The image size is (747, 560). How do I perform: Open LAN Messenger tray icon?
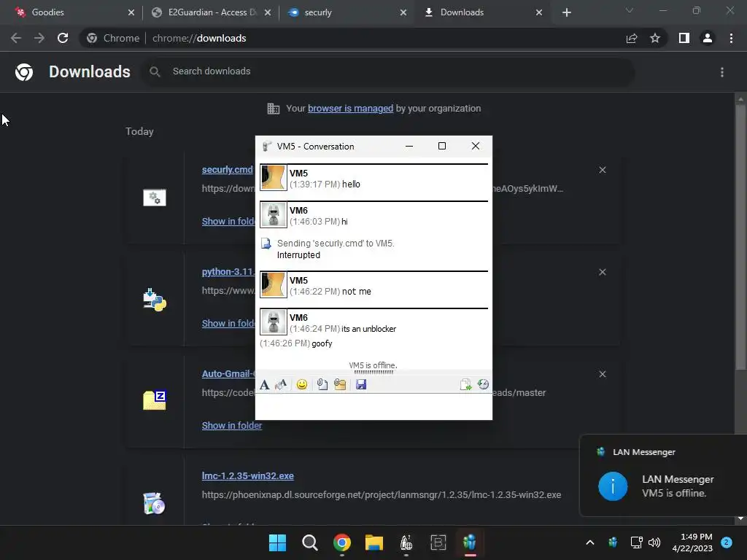pos(613,542)
